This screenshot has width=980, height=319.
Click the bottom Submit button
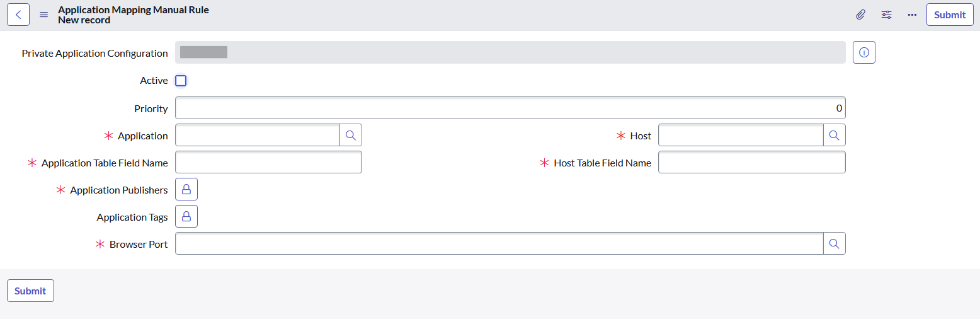pos(30,291)
